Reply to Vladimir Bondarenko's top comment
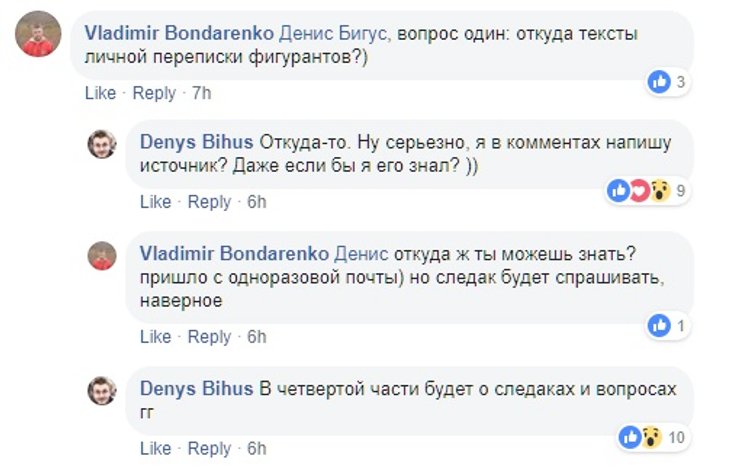 coord(154,93)
